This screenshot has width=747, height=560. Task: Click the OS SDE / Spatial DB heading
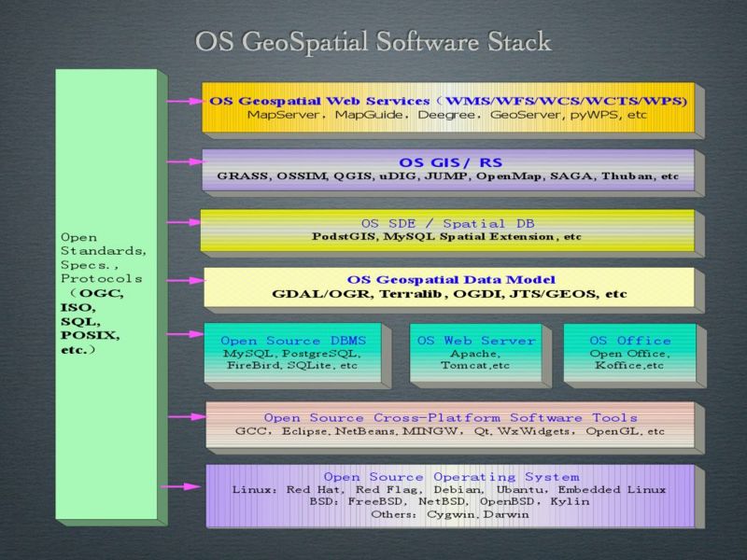(x=446, y=223)
